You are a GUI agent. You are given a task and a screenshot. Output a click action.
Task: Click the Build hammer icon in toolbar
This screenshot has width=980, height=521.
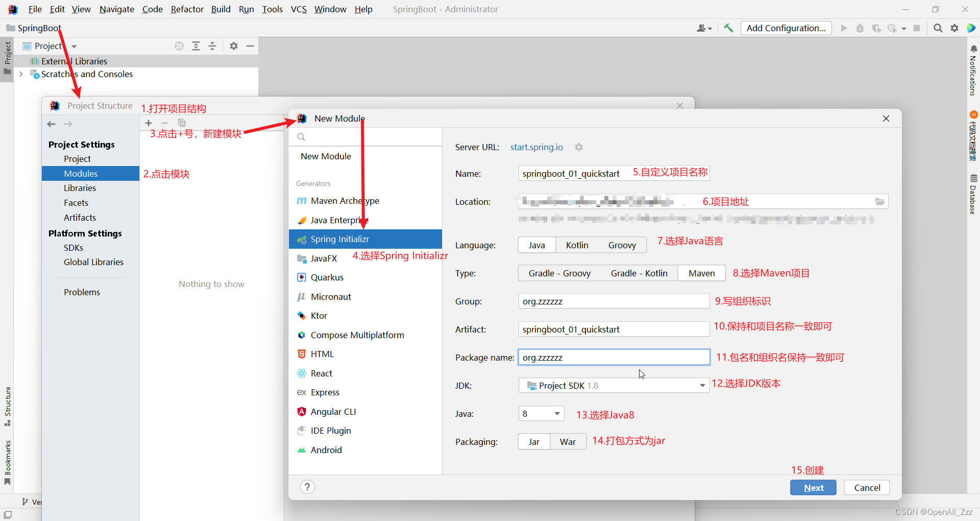point(728,28)
